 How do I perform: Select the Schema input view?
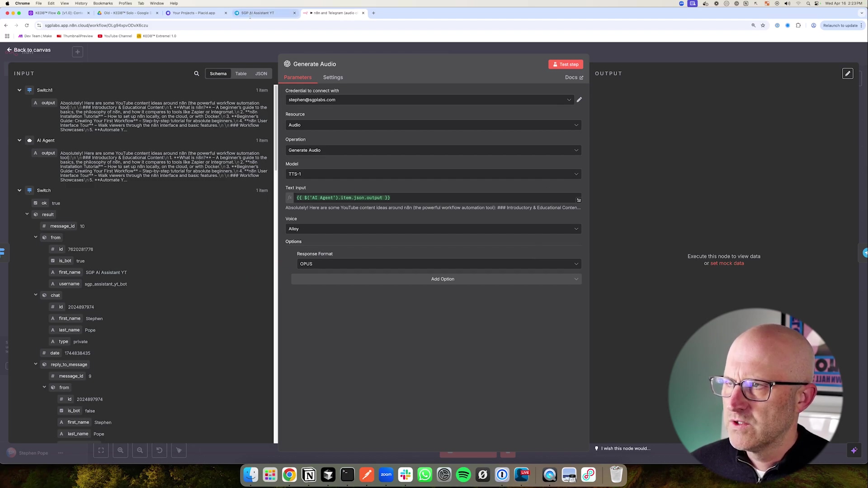tap(218, 74)
